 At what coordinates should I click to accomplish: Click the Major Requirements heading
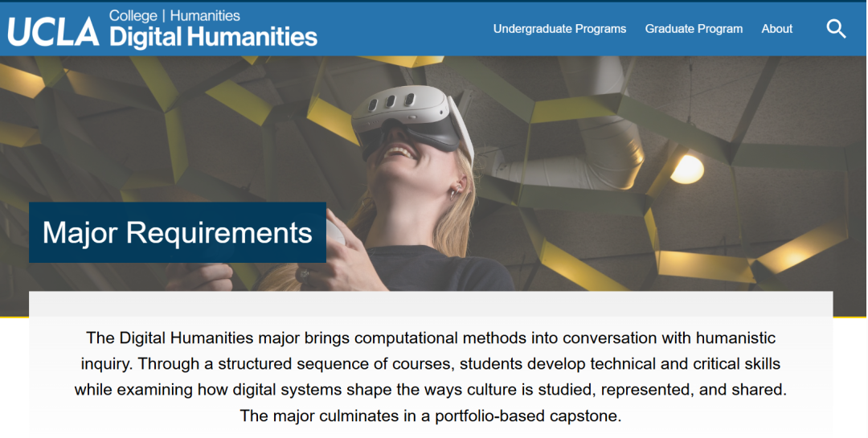177,232
